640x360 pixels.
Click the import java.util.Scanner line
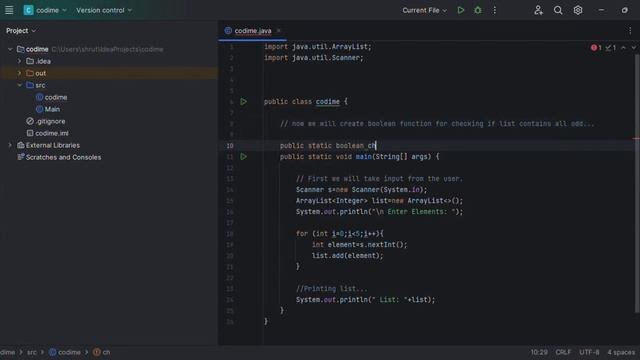pyautogui.click(x=313, y=58)
